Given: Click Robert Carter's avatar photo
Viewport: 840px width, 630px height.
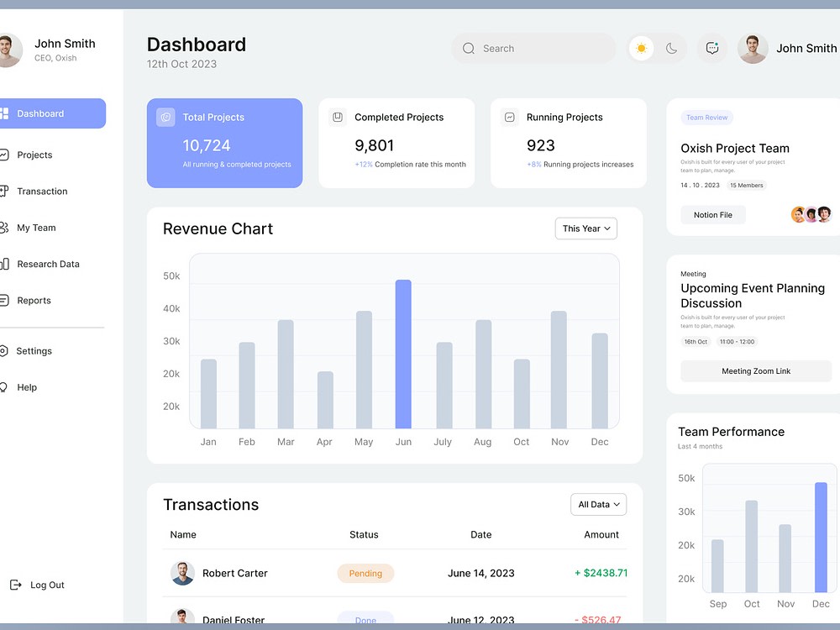Looking at the screenshot, I should 182,573.
